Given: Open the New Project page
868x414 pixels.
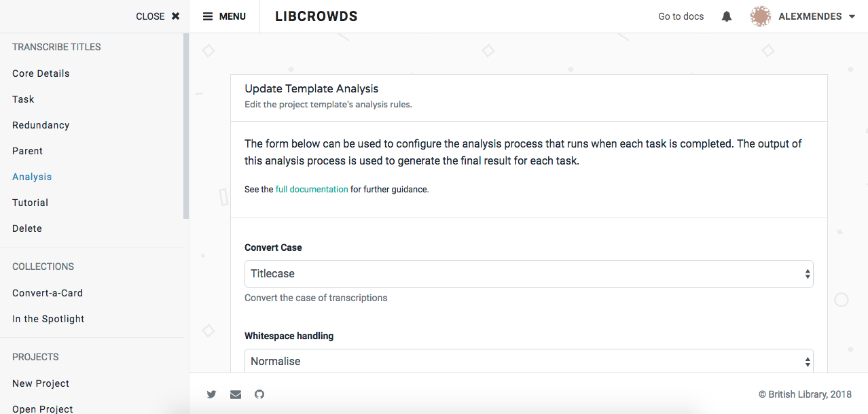Looking at the screenshot, I should click(x=40, y=383).
